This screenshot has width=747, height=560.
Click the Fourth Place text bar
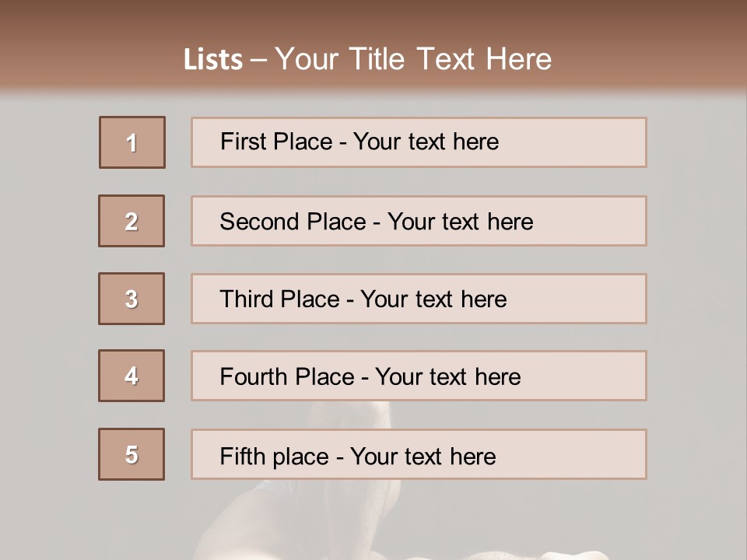[419, 376]
